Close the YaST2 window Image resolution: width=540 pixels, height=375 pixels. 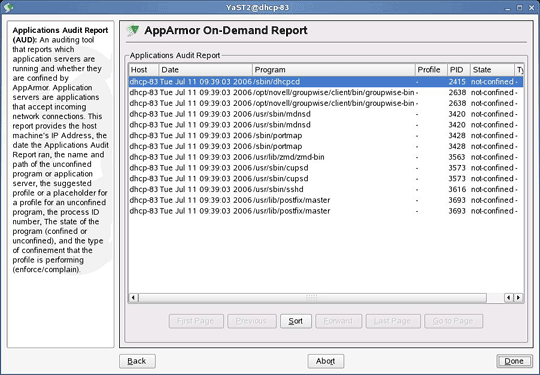tap(531, 8)
